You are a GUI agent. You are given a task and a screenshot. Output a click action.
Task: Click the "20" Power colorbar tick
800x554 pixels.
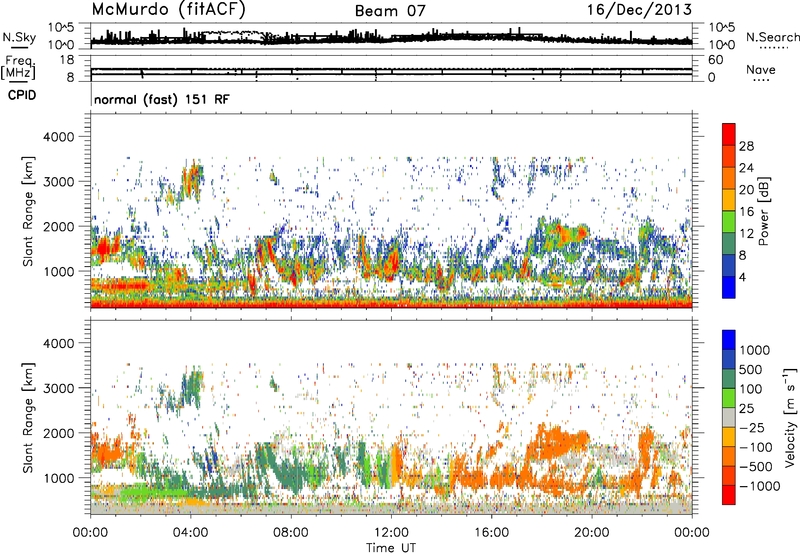(x=746, y=190)
